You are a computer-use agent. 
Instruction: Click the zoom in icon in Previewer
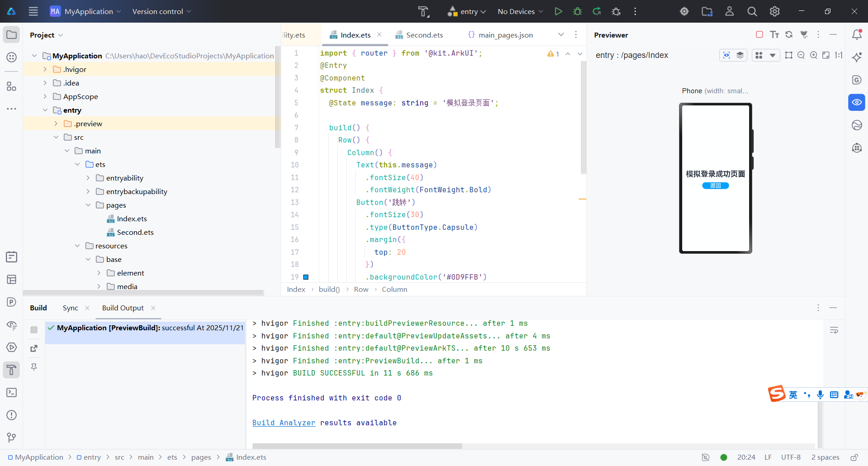click(x=813, y=55)
